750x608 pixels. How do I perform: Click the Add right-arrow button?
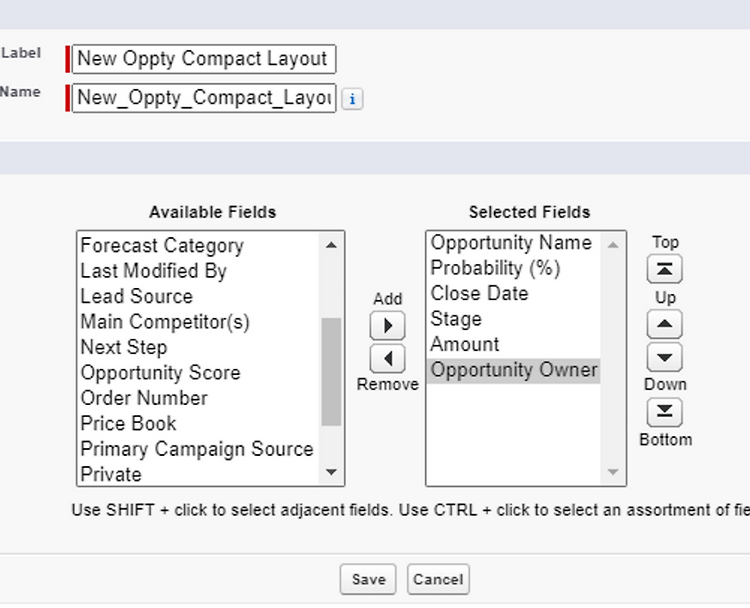coord(387,326)
